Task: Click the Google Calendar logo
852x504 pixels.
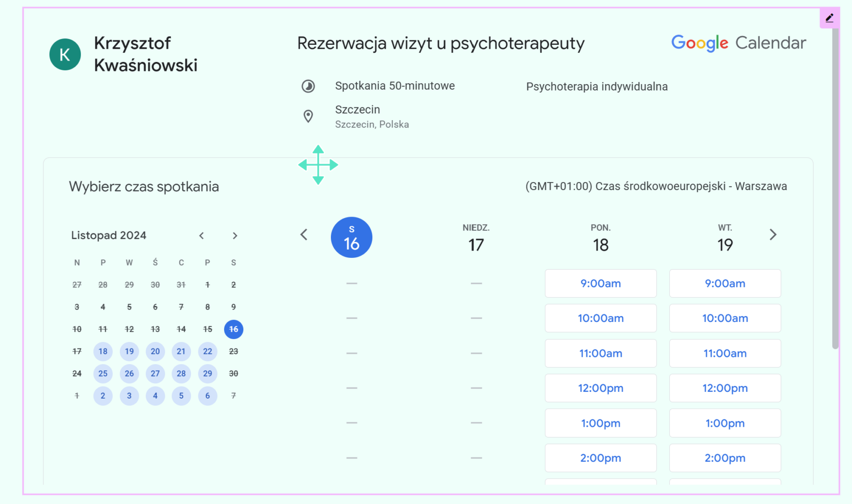Action: (739, 43)
